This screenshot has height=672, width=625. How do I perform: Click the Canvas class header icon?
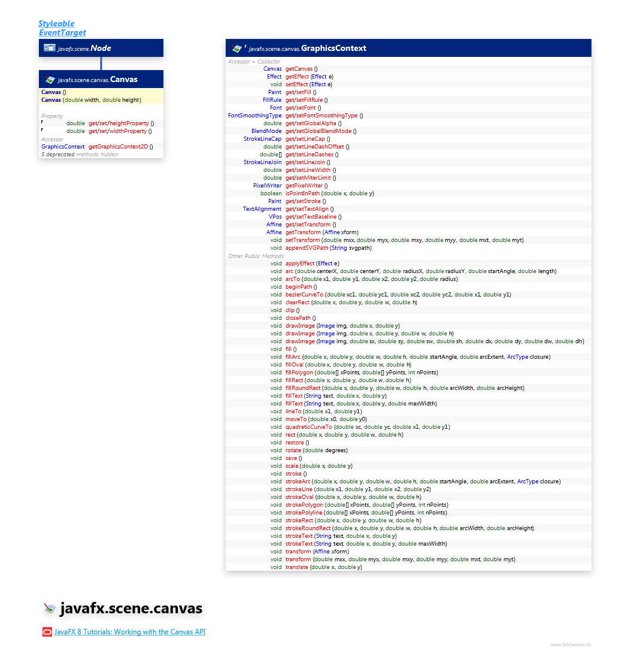50,80
